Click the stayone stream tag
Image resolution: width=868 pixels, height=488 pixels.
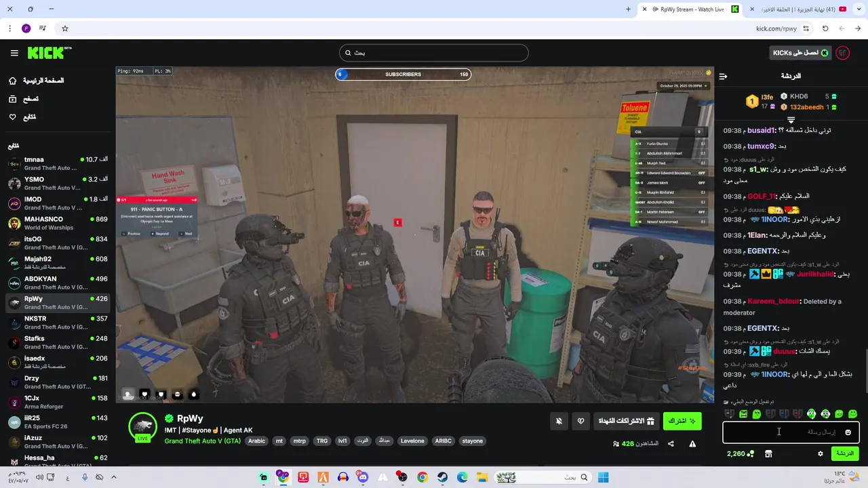click(x=473, y=441)
